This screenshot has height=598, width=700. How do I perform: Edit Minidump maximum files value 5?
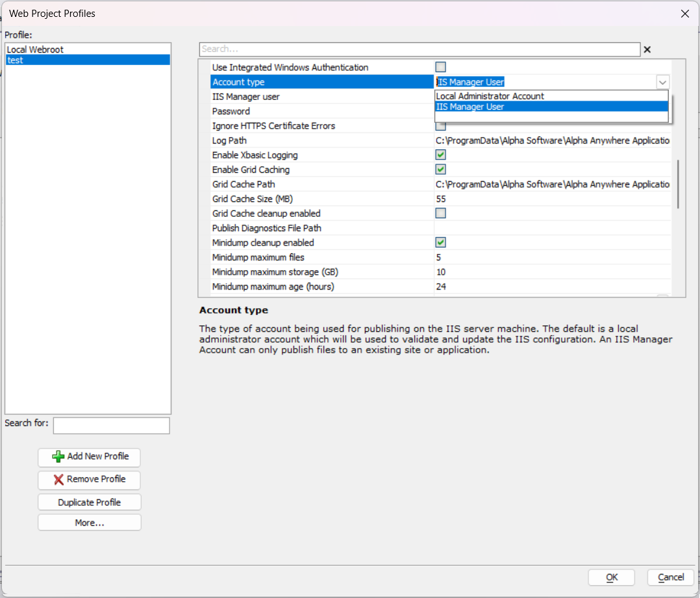click(x=552, y=258)
